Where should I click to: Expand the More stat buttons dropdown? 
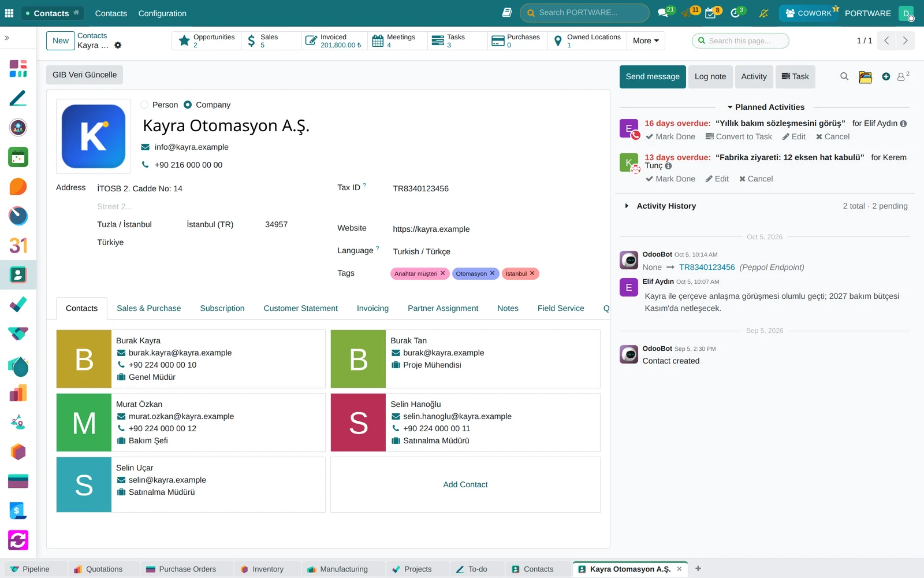coord(646,40)
